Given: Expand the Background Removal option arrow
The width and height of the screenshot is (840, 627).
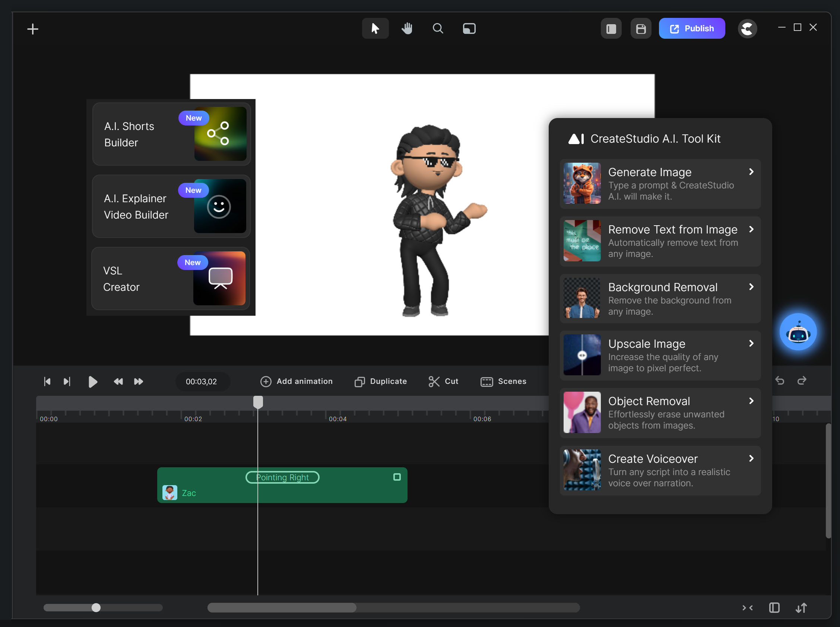Looking at the screenshot, I should click(x=751, y=287).
